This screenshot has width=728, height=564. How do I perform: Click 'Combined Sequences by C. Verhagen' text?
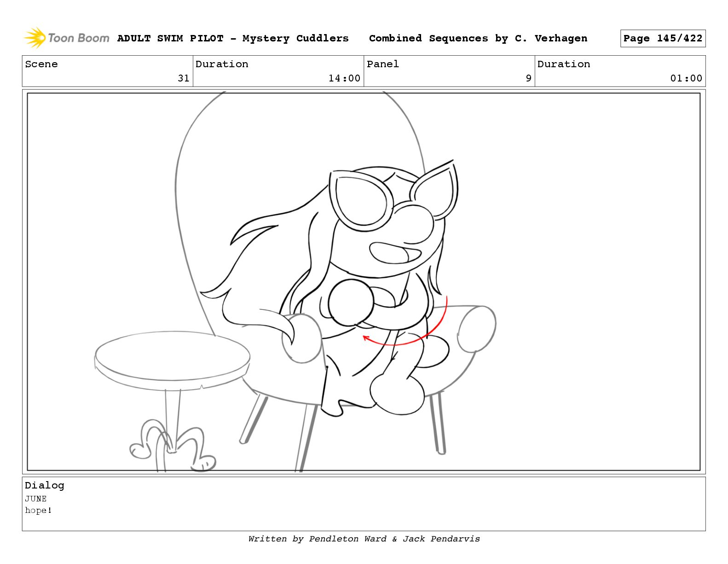478,38
